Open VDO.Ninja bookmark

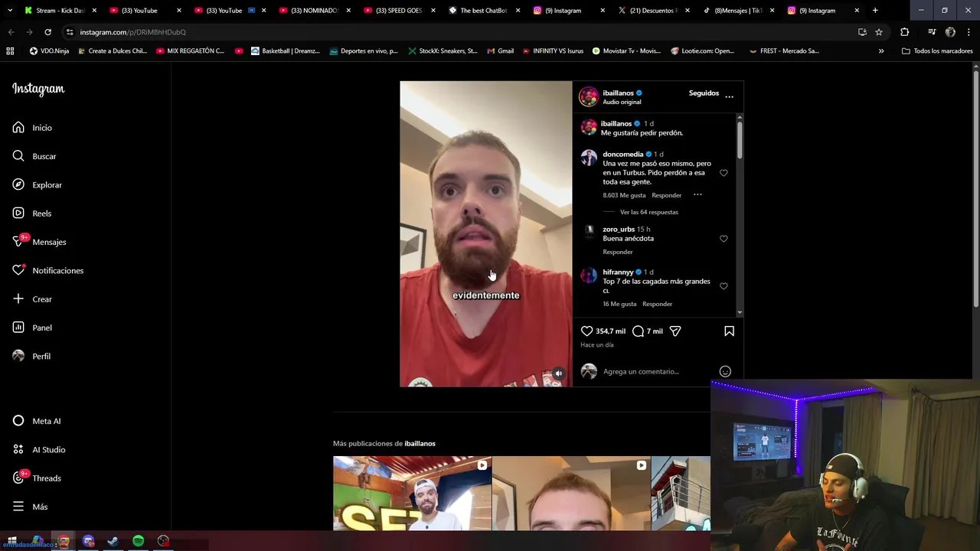pos(49,51)
